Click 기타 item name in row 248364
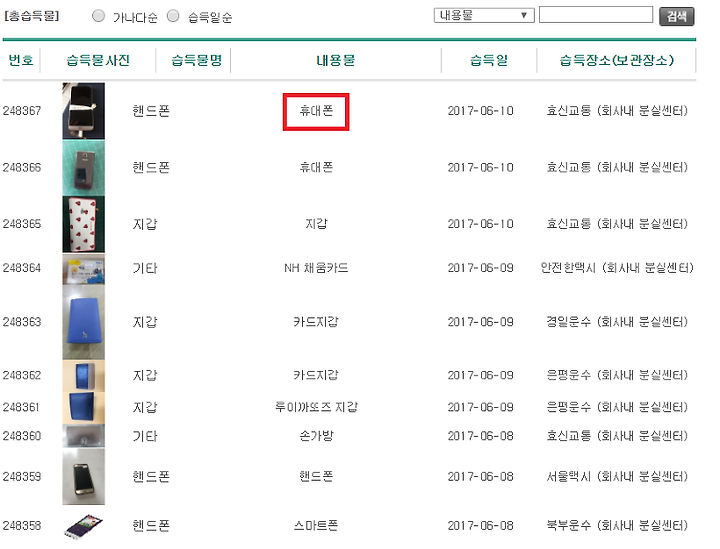 tap(145, 268)
